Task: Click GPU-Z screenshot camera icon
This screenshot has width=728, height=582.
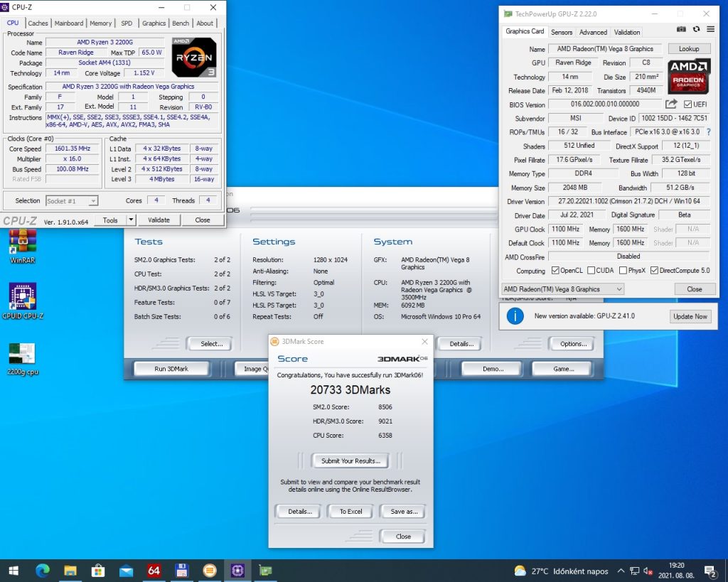Action: (x=681, y=29)
